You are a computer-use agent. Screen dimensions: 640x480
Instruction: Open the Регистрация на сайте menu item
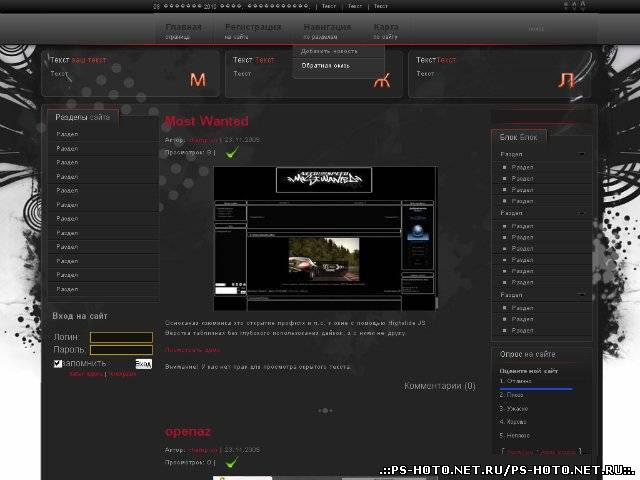tap(253, 31)
